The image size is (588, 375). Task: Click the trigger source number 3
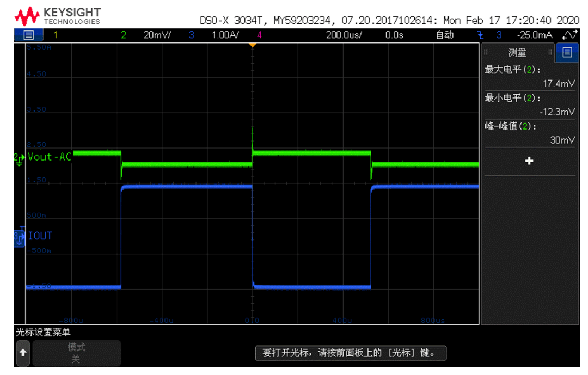tap(499, 35)
